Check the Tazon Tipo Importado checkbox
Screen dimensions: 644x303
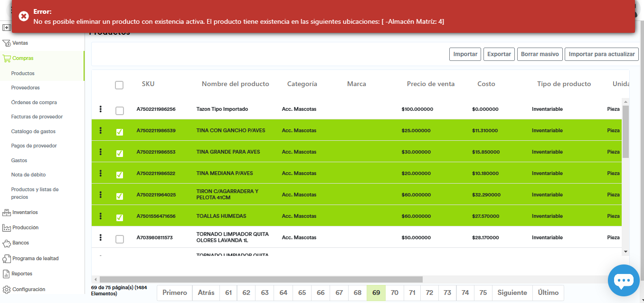pyautogui.click(x=120, y=111)
